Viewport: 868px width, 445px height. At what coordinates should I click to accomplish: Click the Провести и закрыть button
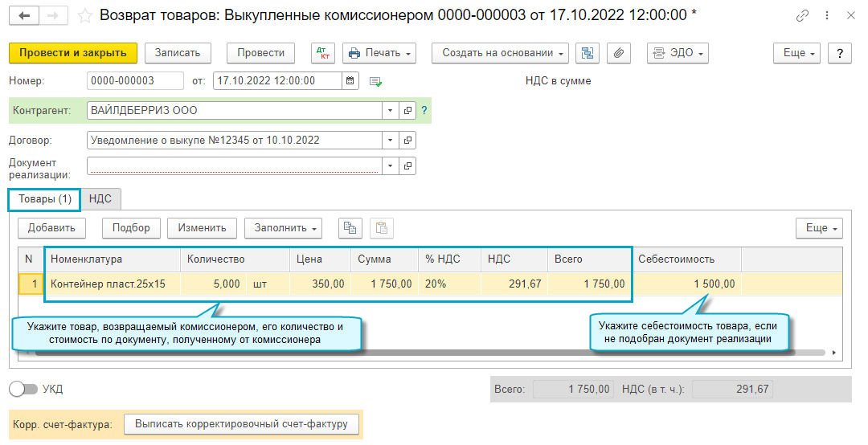(x=73, y=53)
